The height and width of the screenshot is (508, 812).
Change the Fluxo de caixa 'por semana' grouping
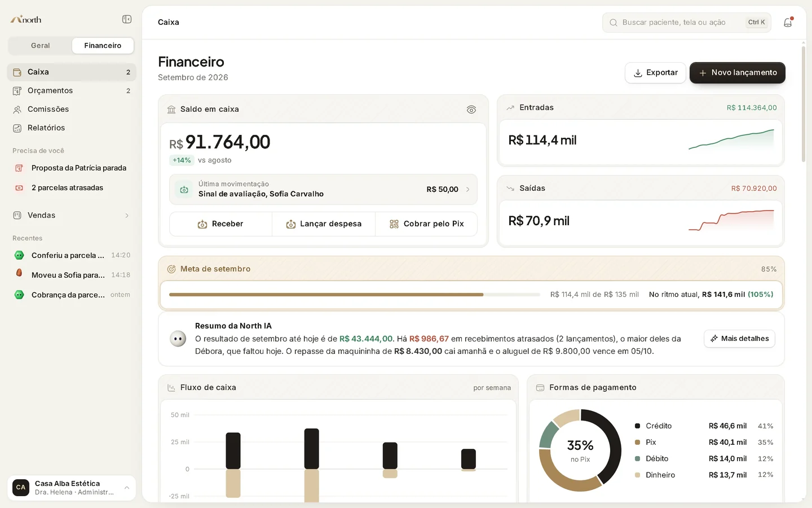[x=492, y=388]
